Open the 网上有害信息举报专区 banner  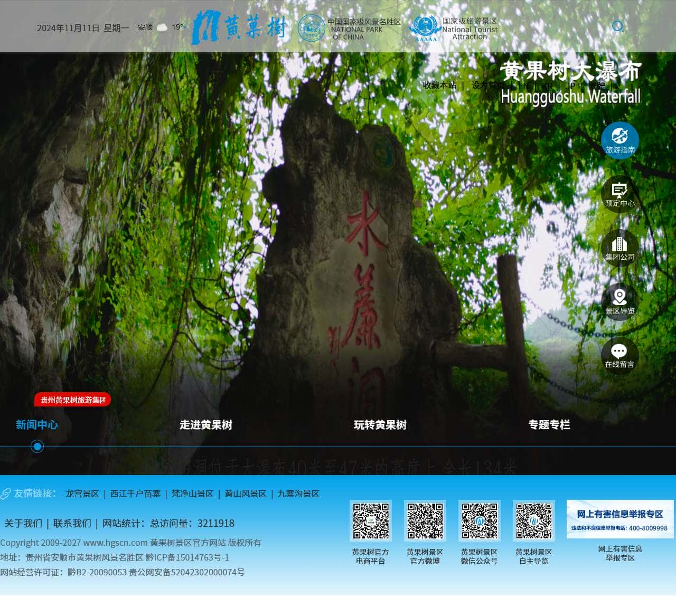tap(620, 519)
